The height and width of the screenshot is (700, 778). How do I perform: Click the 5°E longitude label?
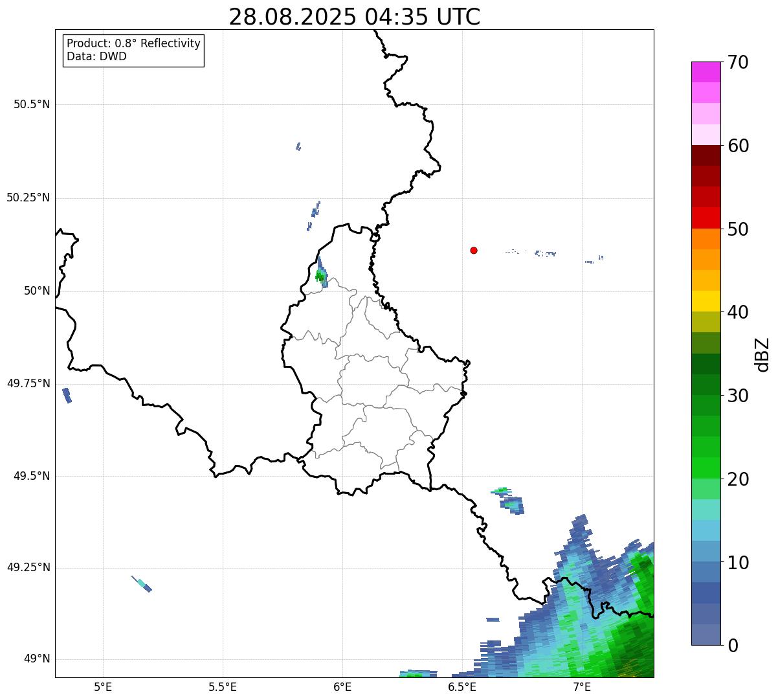[103, 687]
